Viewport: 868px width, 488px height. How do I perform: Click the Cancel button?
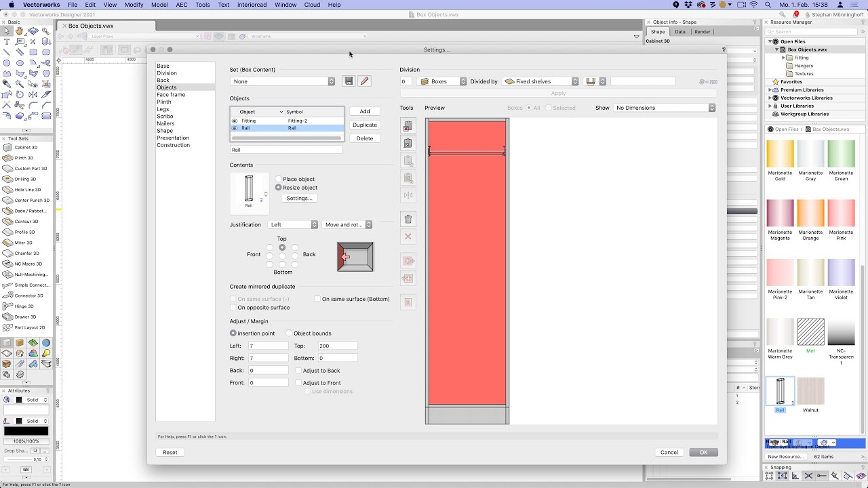pos(669,452)
